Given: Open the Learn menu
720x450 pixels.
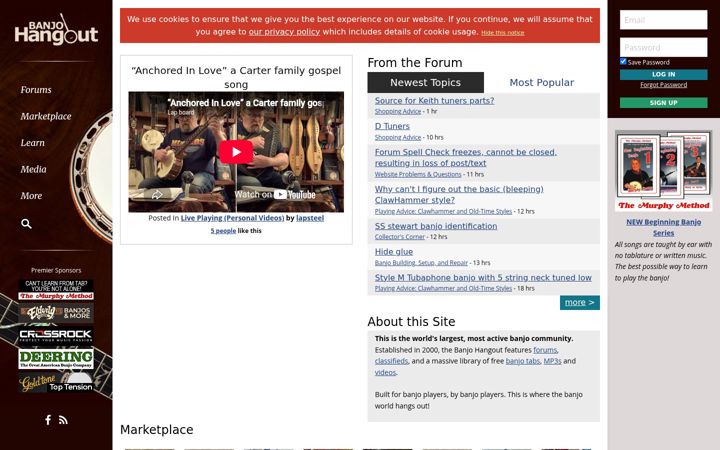Looking at the screenshot, I should pyautogui.click(x=33, y=143).
